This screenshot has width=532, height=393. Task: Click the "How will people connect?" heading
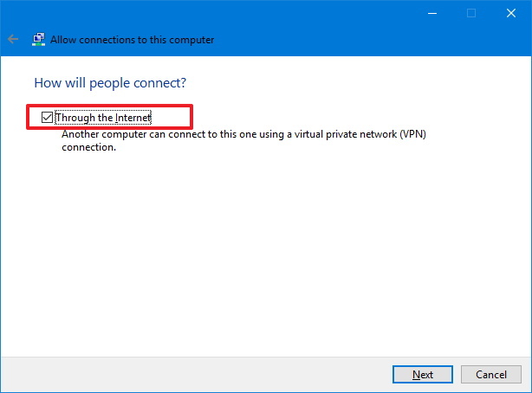[110, 83]
